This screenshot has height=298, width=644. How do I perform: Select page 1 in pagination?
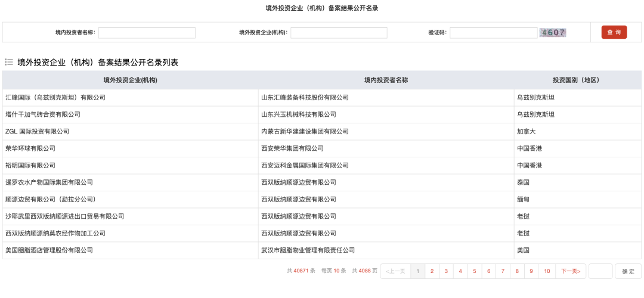click(x=417, y=271)
